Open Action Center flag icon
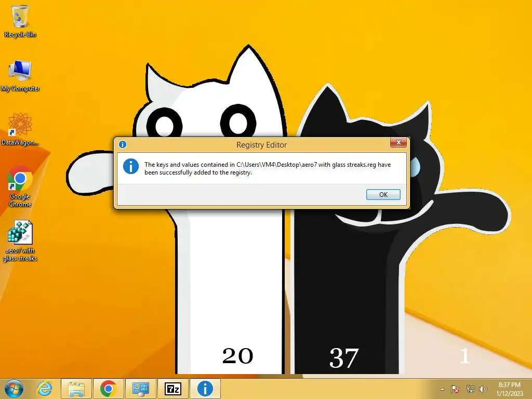This screenshot has height=399, width=532. pos(455,389)
